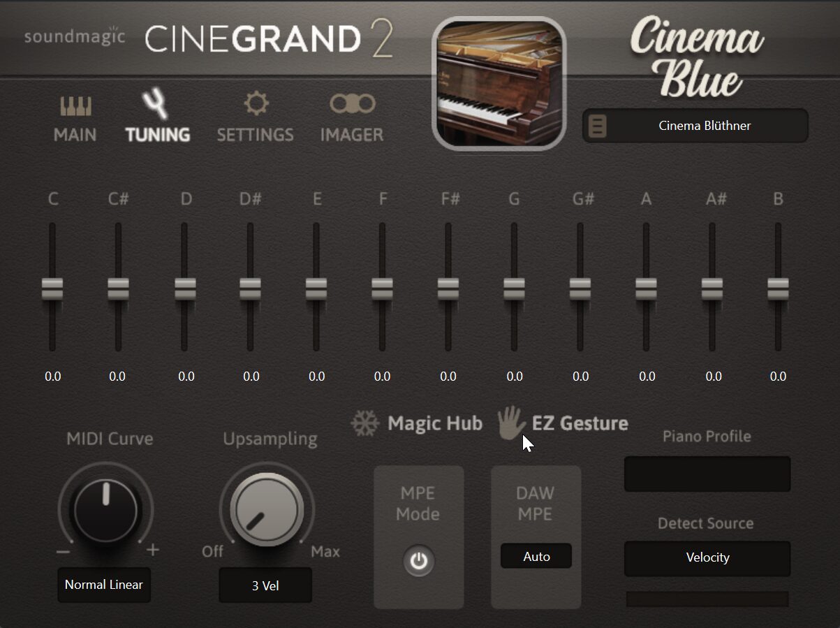Click the Upsampling Off label
This screenshot has width=840, height=628.
212,551
